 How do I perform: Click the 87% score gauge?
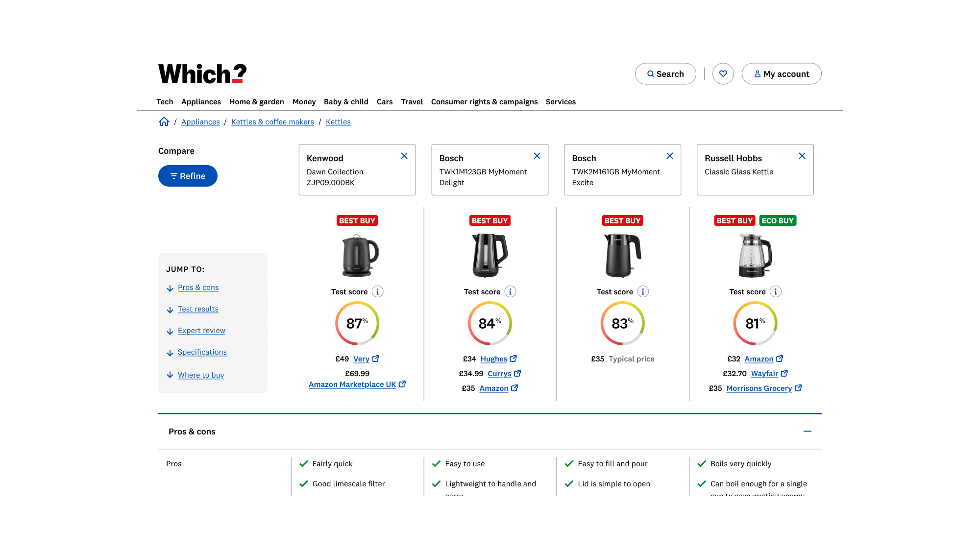(x=357, y=323)
